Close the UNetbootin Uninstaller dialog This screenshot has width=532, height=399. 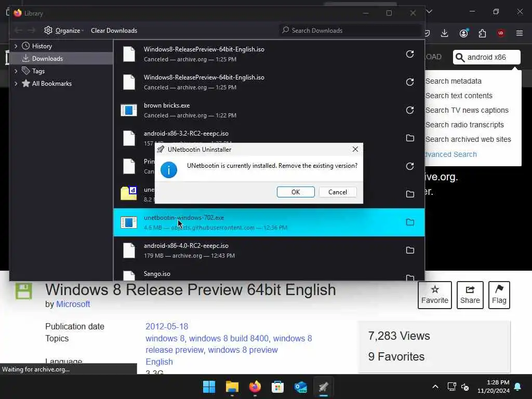click(355, 149)
